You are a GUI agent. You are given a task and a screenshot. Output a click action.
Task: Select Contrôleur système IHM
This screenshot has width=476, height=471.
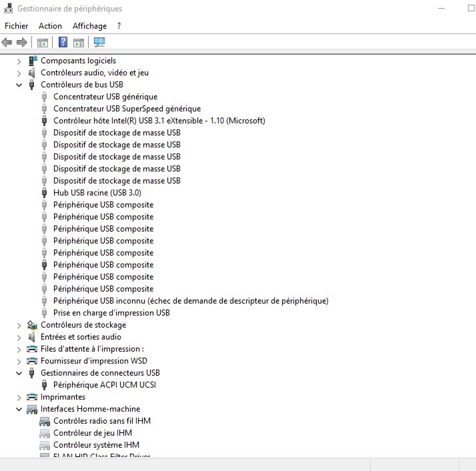point(96,445)
